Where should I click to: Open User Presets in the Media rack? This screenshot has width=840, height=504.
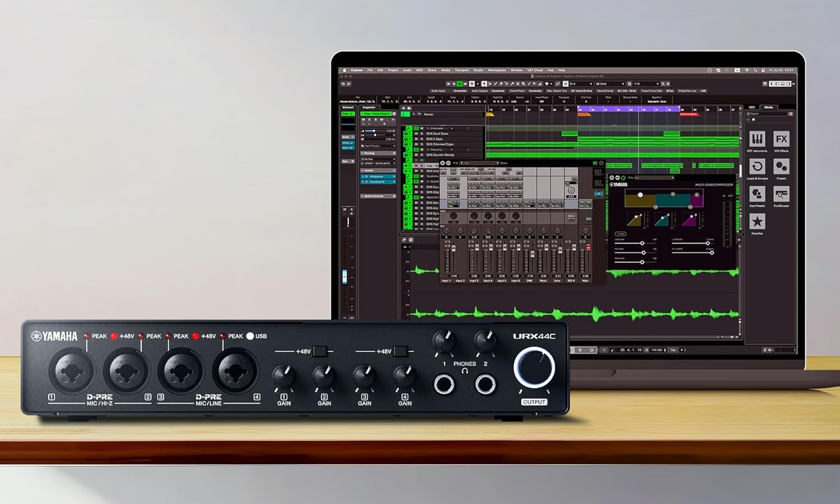tap(758, 193)
